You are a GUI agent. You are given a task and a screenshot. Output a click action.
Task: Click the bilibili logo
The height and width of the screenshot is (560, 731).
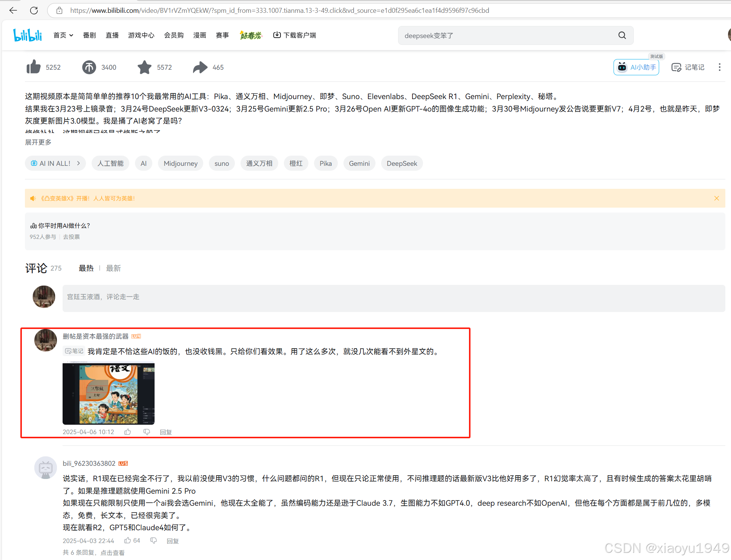(x=28, y=35)
